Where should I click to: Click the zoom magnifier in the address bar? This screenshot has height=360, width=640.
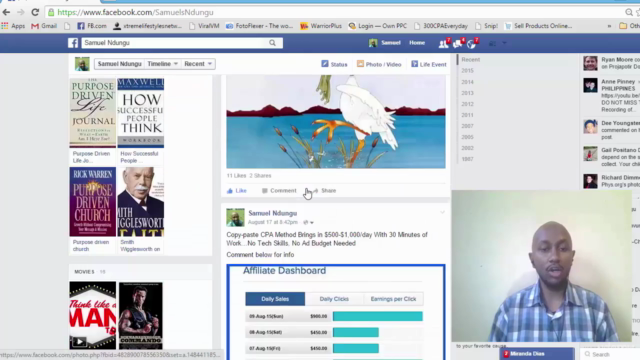tap(629, 12)
